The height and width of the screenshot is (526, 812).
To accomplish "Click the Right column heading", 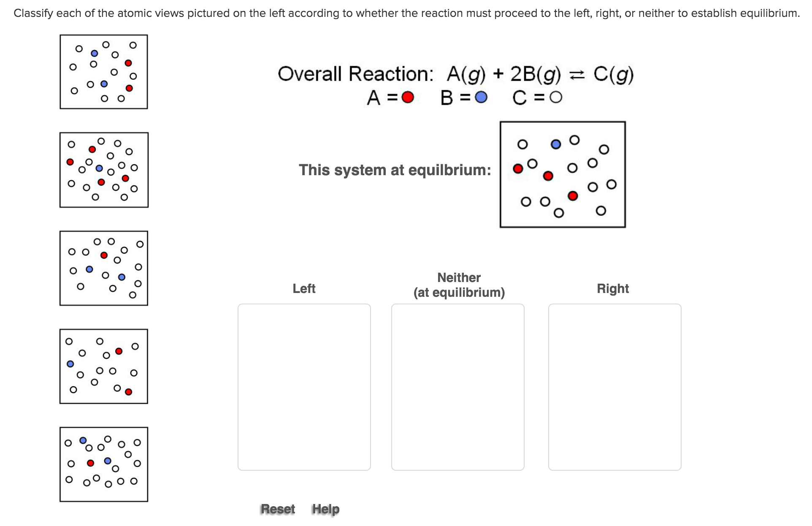I will pyautogui.click(x=613, y=289).
